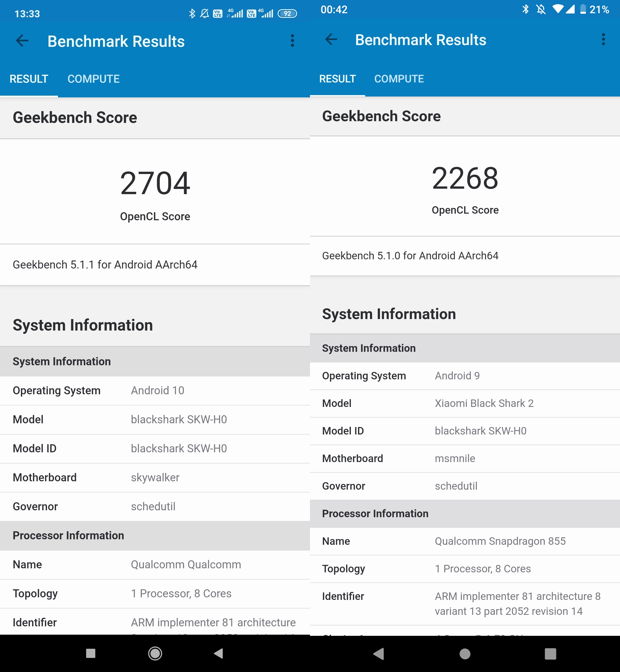Tap battery 92 indicator in left status bar
The height and width of the screenshot is (672, 620).
coord(287,14)
